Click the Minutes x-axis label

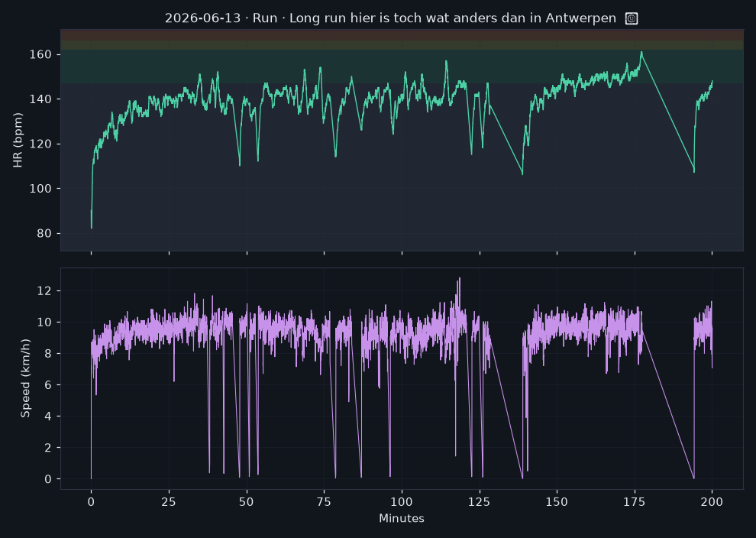click(402, 518)
